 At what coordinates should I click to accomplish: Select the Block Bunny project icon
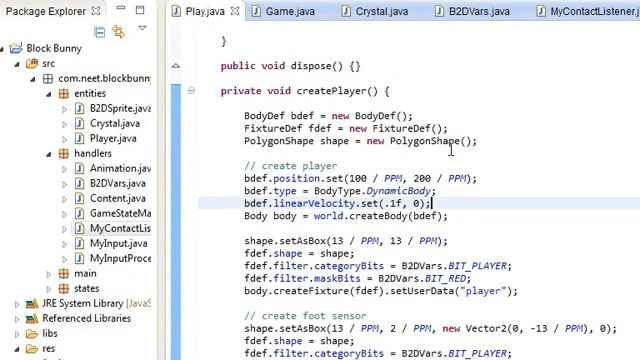pos(16,48)
